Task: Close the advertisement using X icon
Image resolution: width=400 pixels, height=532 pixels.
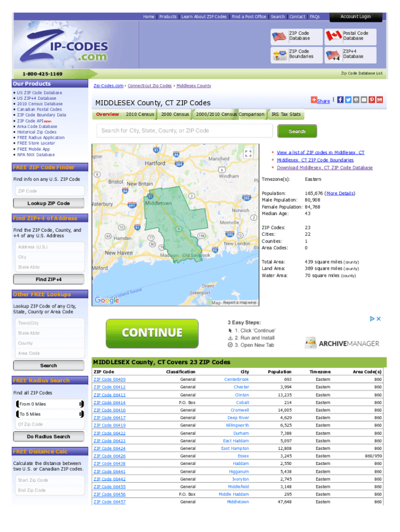Action: (x=379, y=318)
